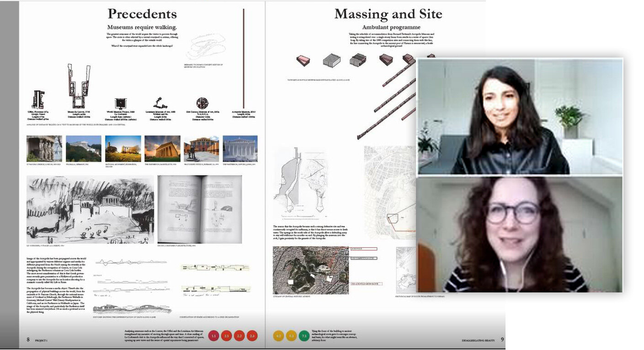Click the green 7.1 circle badge
This screenshot has width=644, height=350.
coord(304,336)
